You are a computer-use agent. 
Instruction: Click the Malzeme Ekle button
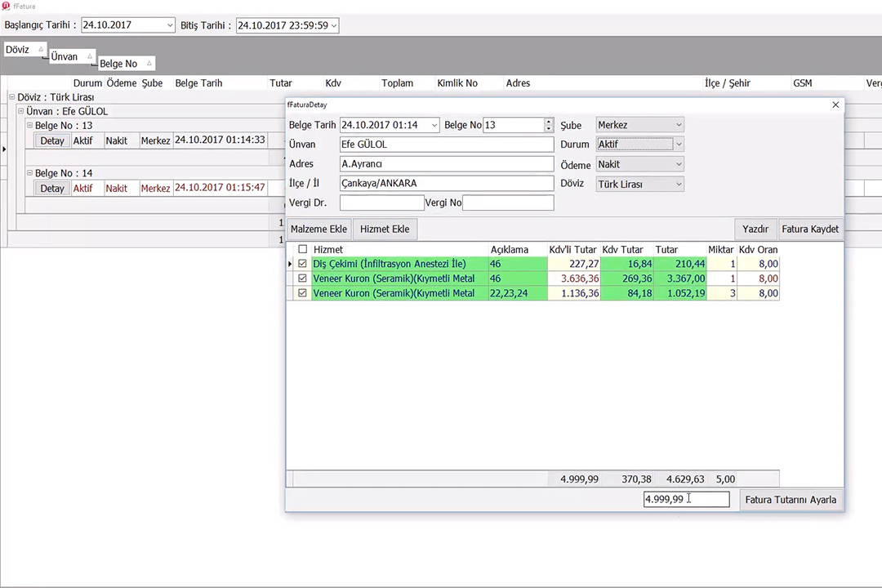[x=319, y=229]
